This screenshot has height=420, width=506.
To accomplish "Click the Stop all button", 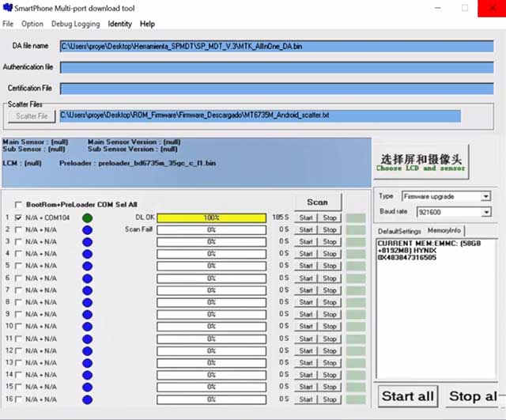I will click(x=473, y=396).
